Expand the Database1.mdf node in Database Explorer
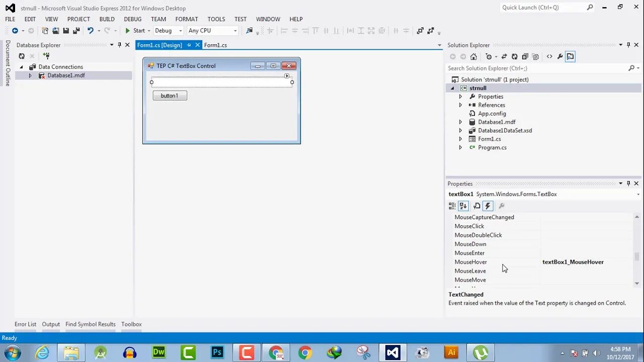This screenshot has width=644, height=362. (30, 75)
